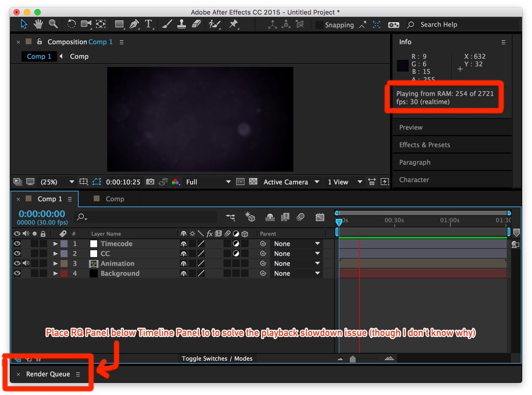Toggle hide shy layers in timeline

pyautogui.click(x=270, y=217)
